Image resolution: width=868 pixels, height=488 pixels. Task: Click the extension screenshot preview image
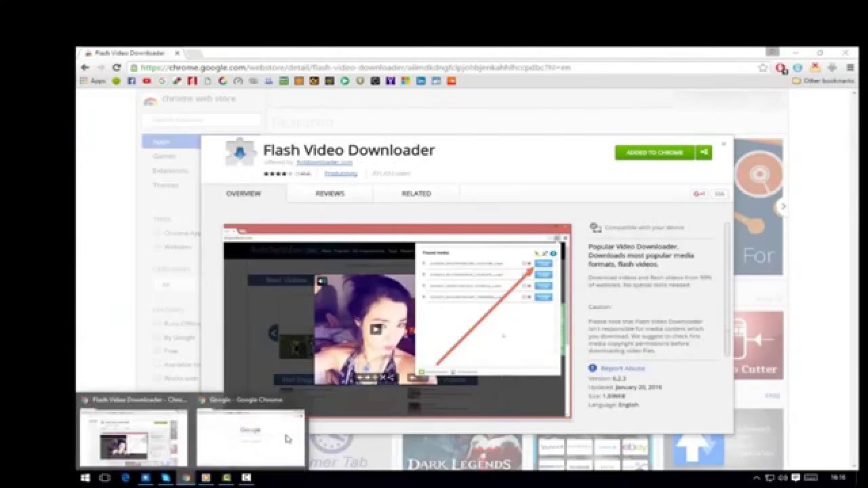point(397,320)
